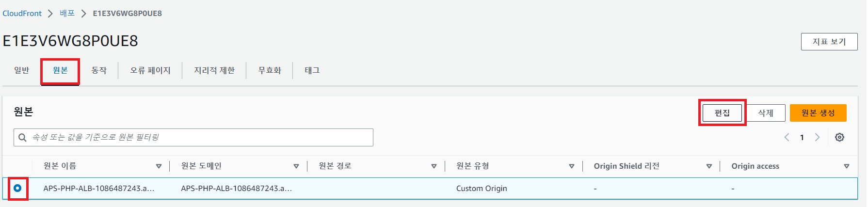868x207 pixels.
Task: Switch to the 원본 tab
Action: pyautogui.click(x=60, y=70)
